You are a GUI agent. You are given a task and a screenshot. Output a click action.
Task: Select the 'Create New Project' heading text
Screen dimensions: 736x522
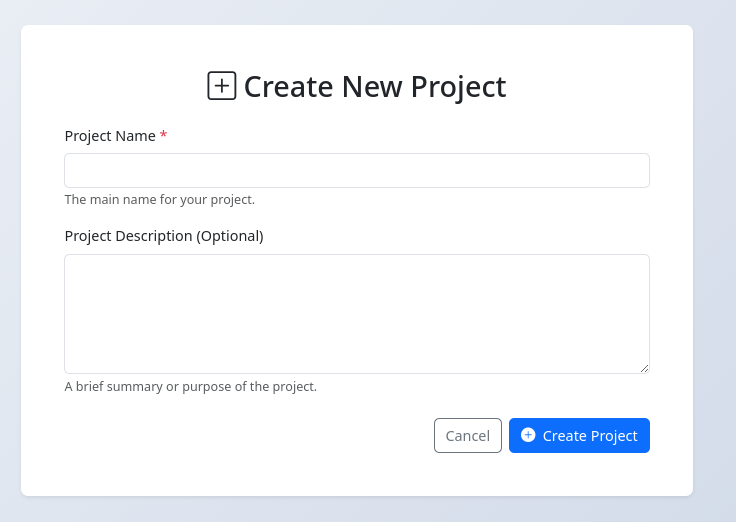[375, 87]
